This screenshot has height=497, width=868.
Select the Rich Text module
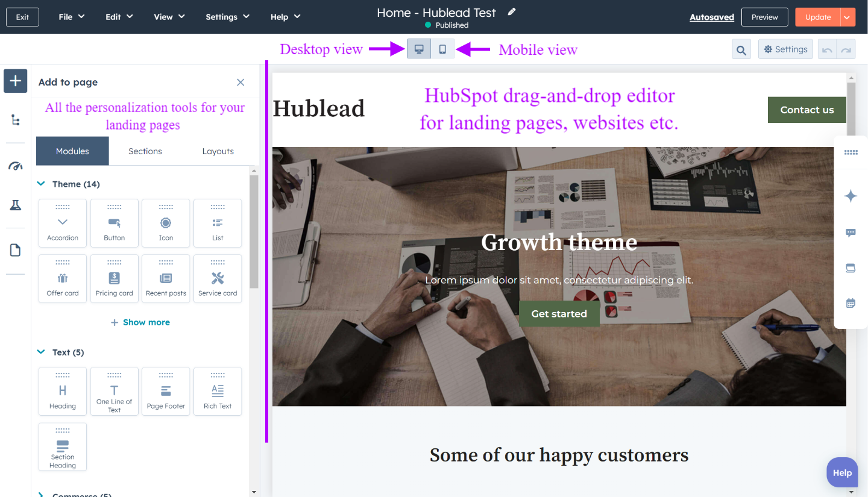click(218, 392)
